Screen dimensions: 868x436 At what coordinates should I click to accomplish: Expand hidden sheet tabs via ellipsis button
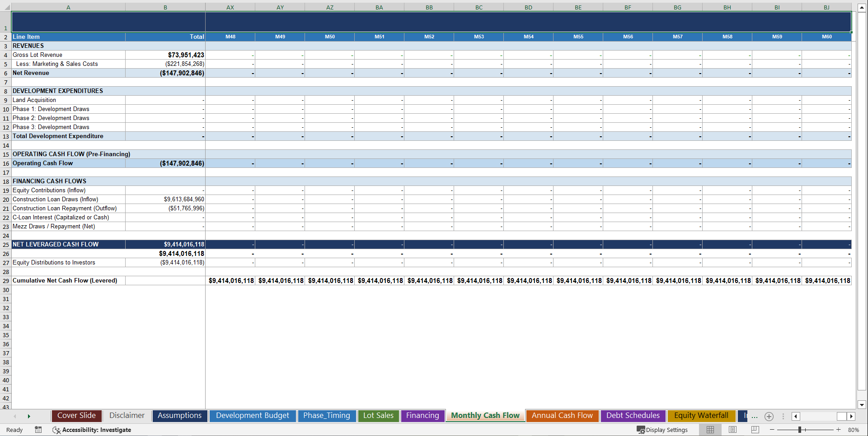[754, 417]
